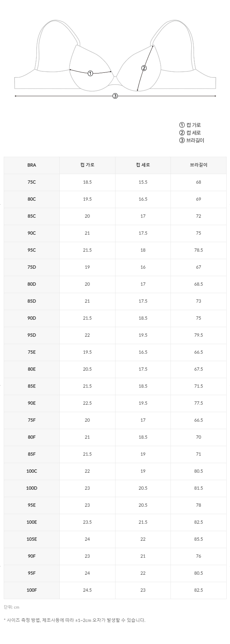Viewport: 230px width, 644px height.
Task: Click the 브라길이 column header
Action: [x=198, y=165]
